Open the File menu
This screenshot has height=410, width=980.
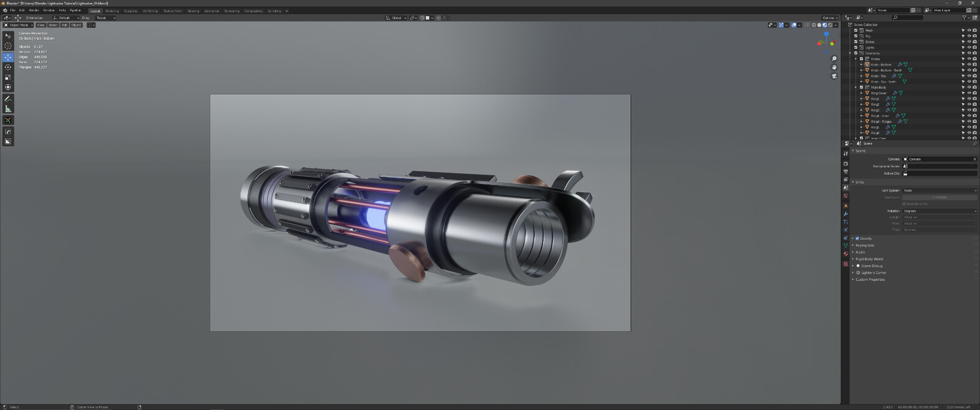pyautogui.click(x=12, y=10)
